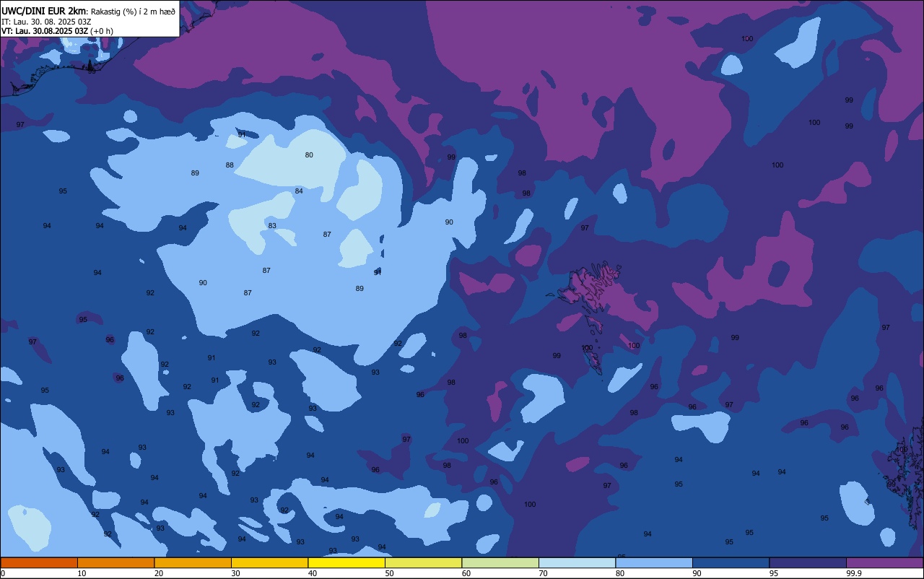Click the legend swatch between 20 and 30

[193, 562]
